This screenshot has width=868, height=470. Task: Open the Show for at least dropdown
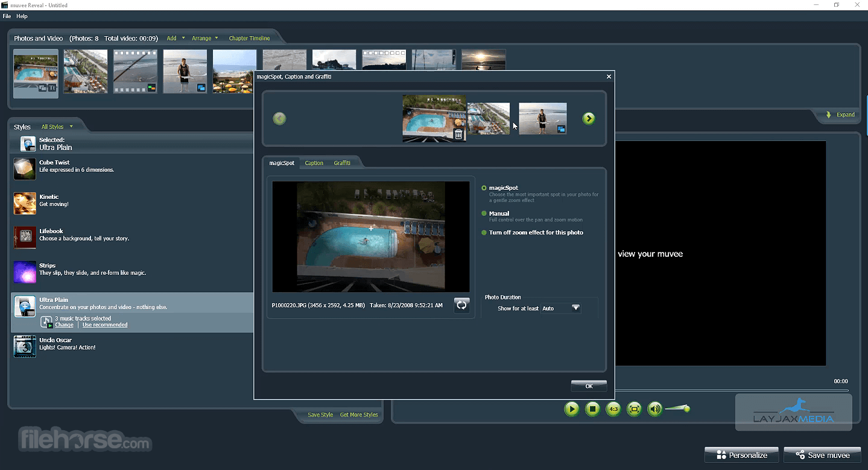(575, 308)
